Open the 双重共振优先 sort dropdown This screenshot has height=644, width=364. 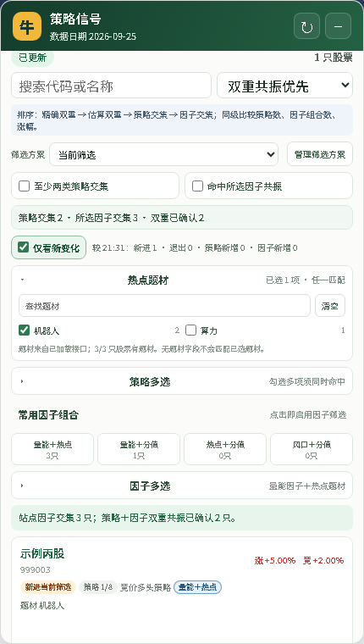284,86
